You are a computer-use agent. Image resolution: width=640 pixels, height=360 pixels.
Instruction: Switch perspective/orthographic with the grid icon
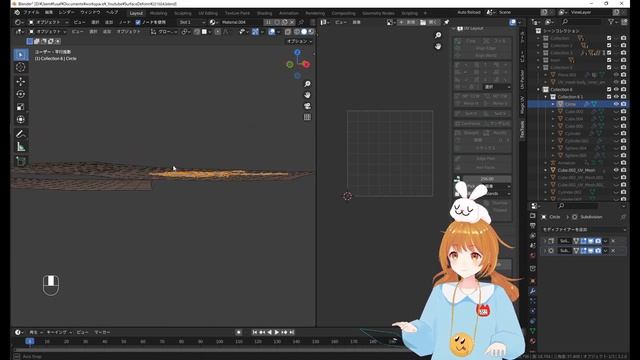tap(307, 117)
